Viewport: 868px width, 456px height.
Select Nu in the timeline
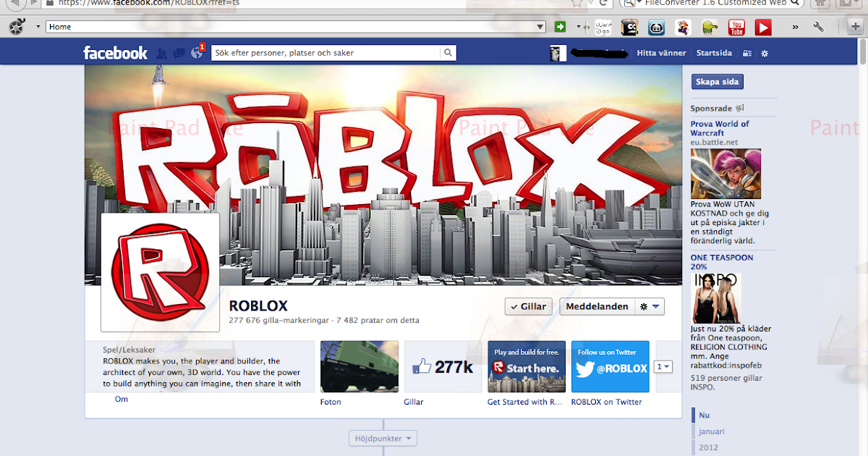tap(705, 415)
